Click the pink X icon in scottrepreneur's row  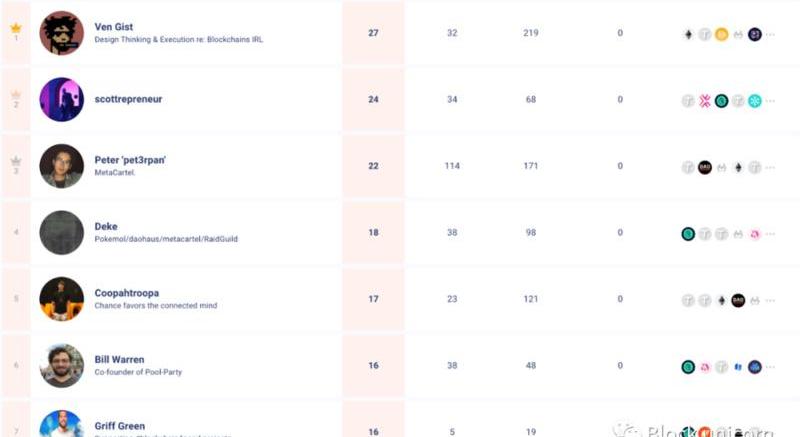pyautogui.click(x=704, y=100)
